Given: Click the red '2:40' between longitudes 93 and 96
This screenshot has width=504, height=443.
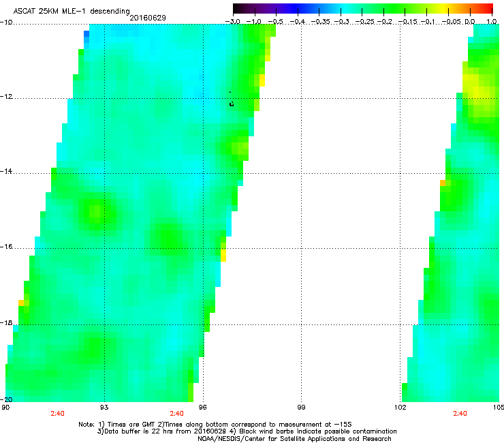Looking at the screenshot, I should point(177,414).
